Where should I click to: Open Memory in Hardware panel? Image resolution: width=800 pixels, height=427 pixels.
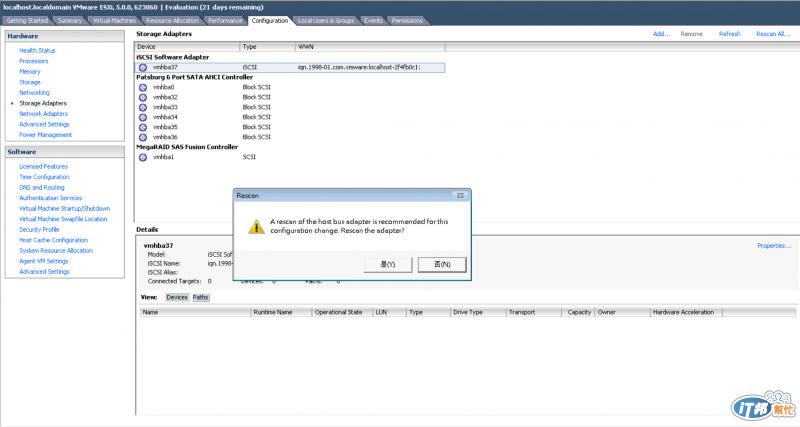pyautogui.click(x=30, y=72)
